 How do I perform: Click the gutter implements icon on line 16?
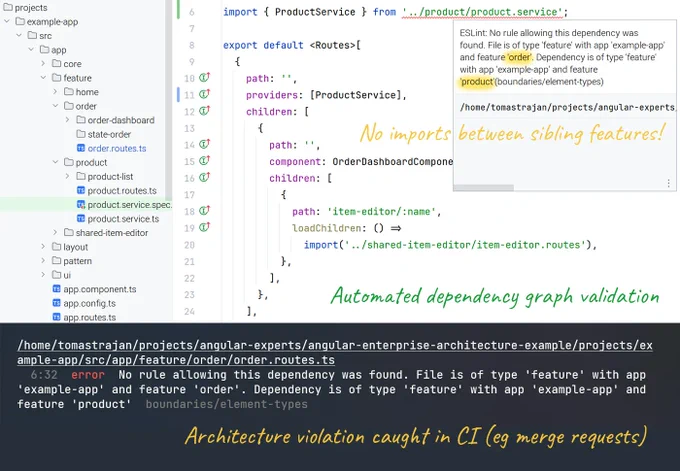(x=204, y=177)
